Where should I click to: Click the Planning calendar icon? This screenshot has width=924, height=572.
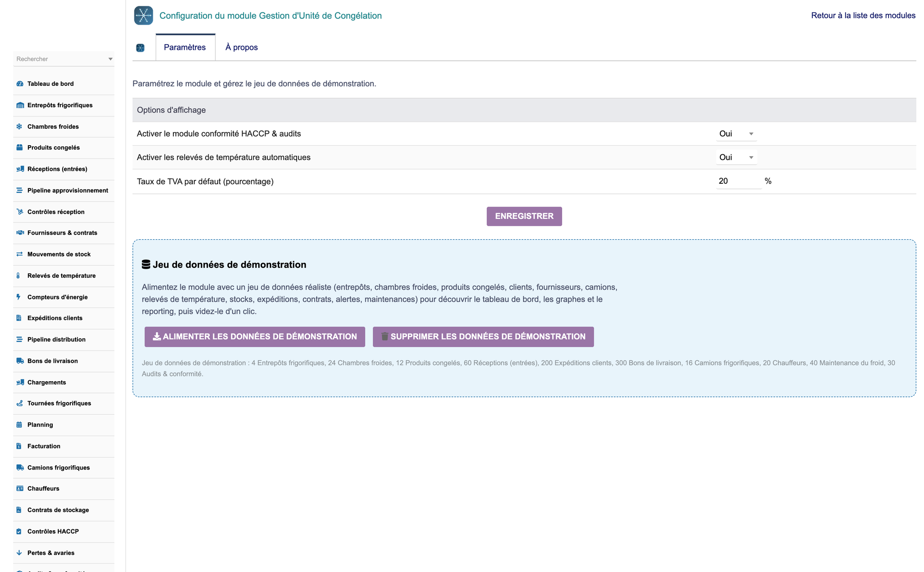pyautogui.click(x=19, y=425)
